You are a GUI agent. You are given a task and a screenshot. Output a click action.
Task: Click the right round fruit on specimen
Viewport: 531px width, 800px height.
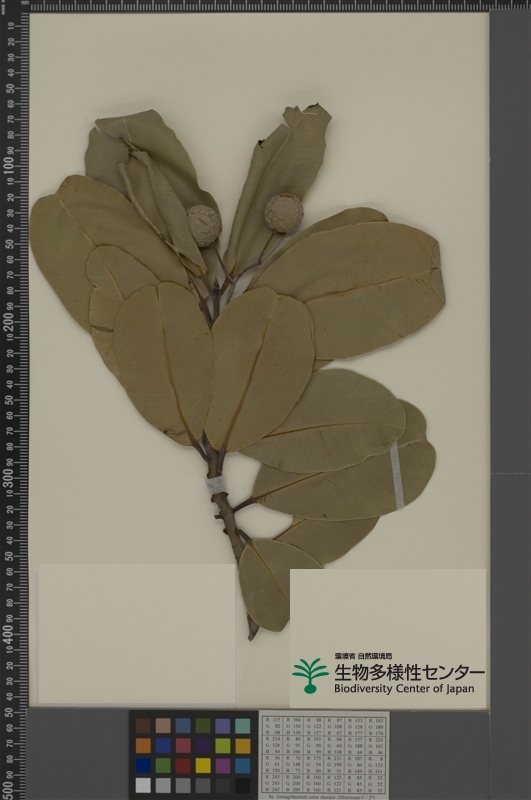pyautogui.click(x=284, y=213)
